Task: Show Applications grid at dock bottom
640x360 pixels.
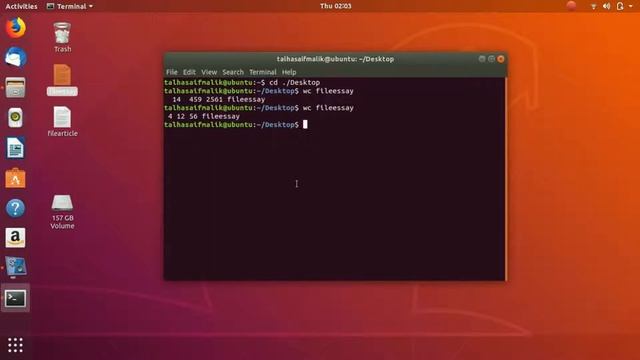Action: click(16, 345)
